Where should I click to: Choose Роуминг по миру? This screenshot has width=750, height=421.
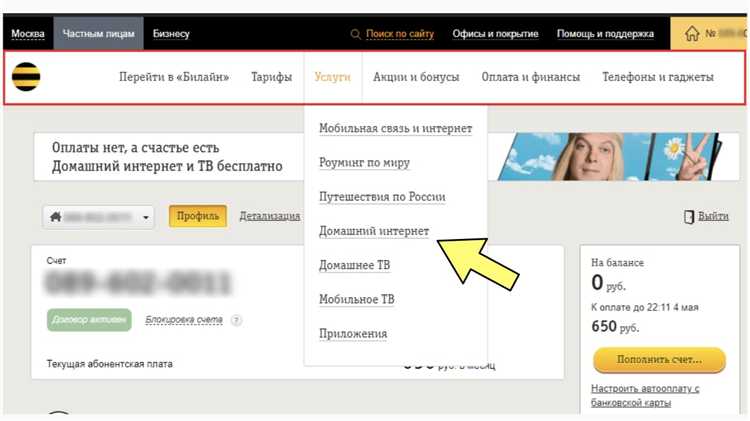pyautogui.click(x=364, y=163)
